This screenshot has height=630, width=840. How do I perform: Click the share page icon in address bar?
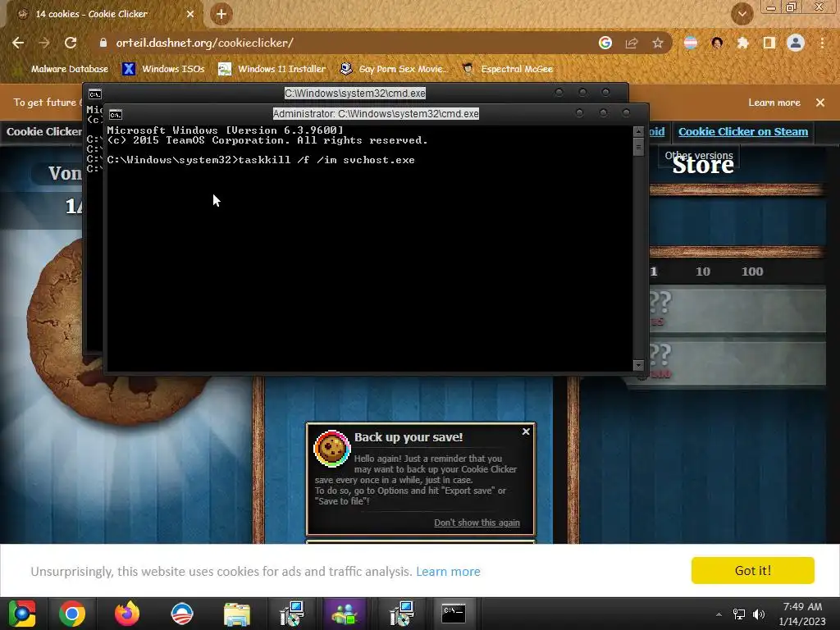click(632, 43)
